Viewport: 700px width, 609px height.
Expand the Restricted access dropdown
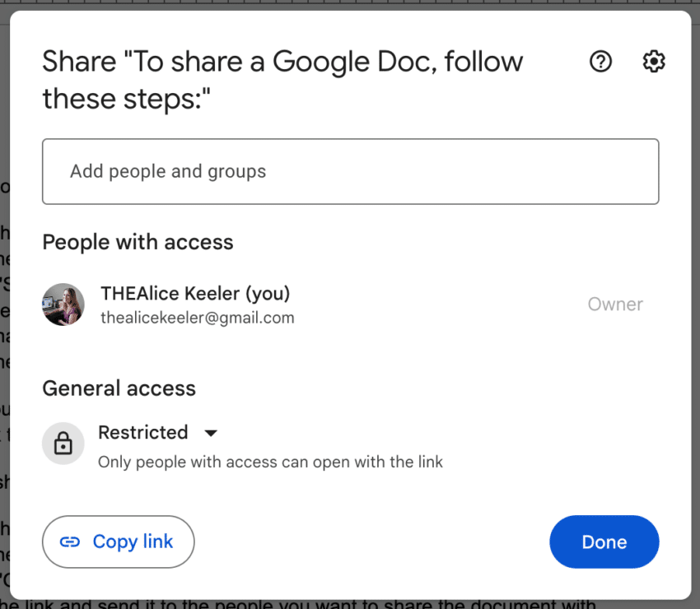[157, 432]
